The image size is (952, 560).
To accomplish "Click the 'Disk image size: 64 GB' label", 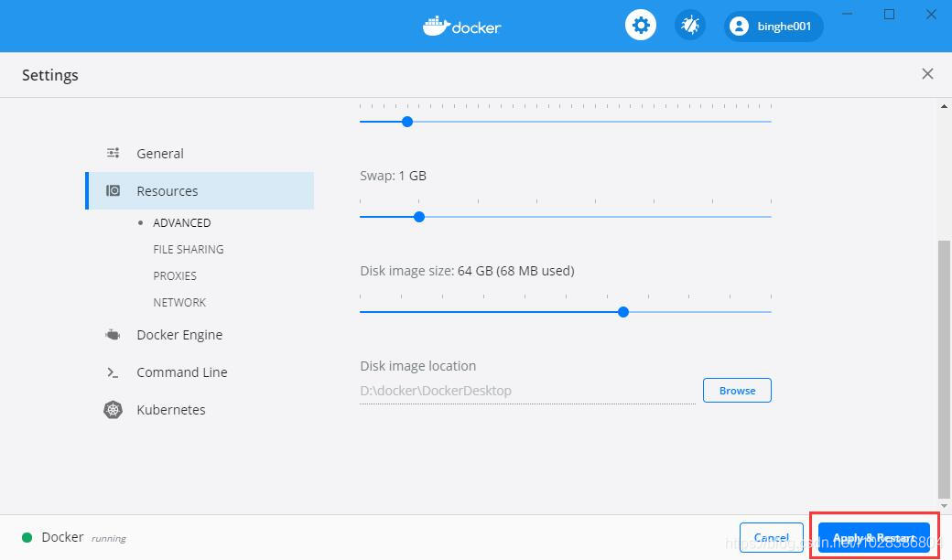I will [467, 271].
